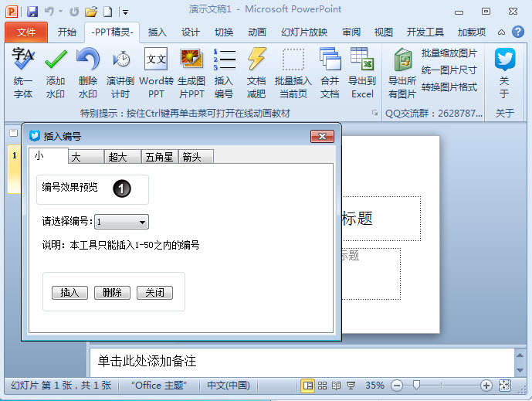
Task: Switch to Slide Sorter view icon
Action: 322,386
